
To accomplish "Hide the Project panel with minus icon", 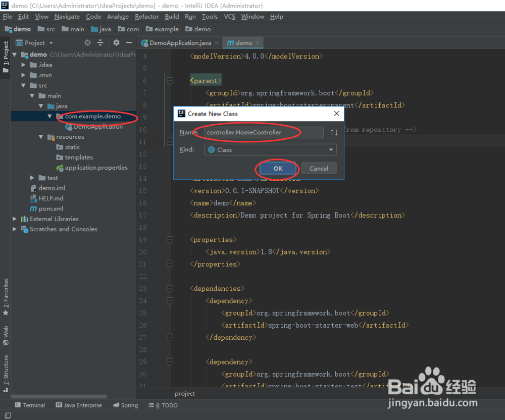I will tap(129, 42).
